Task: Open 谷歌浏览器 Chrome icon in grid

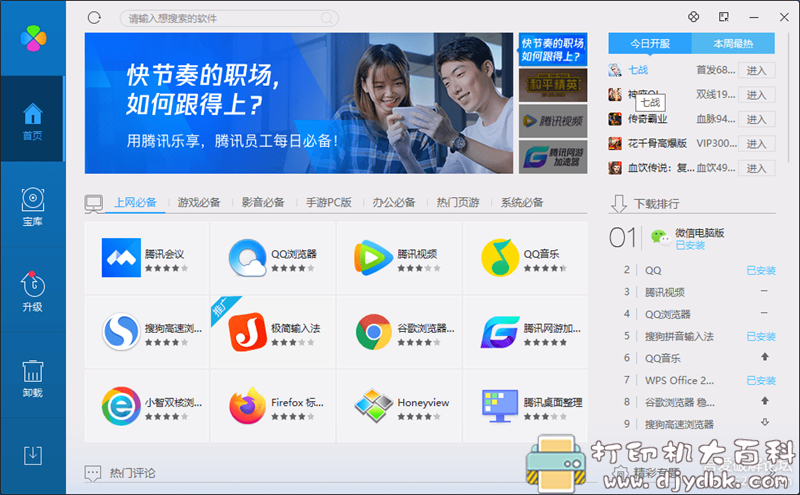Action: (373, 332)
